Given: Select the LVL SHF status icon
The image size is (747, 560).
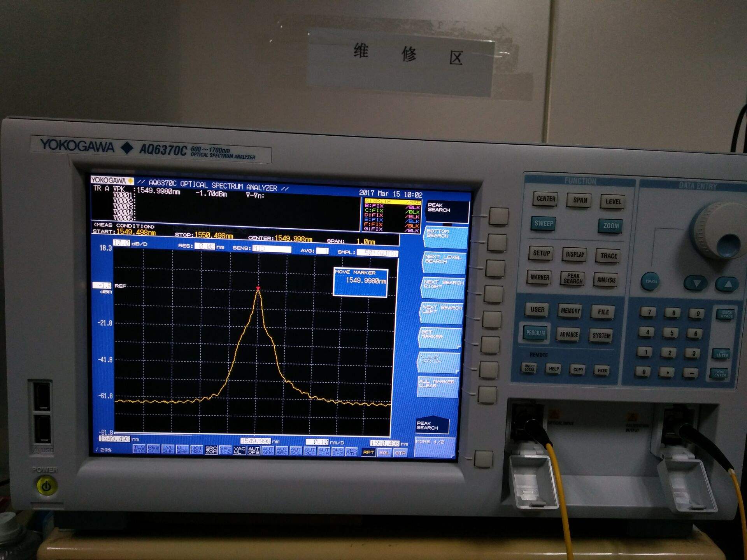Looking at the screenshot, I should pos(168,449).
